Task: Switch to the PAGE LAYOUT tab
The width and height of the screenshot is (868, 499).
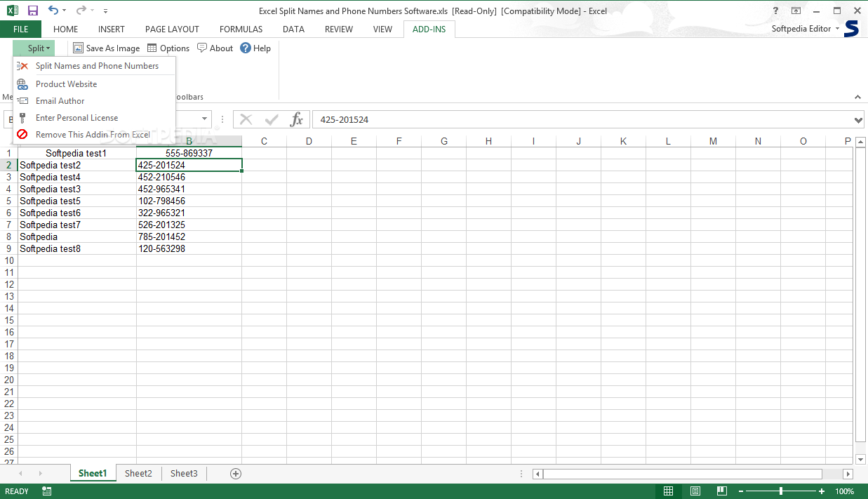Action: coord(172,29)
